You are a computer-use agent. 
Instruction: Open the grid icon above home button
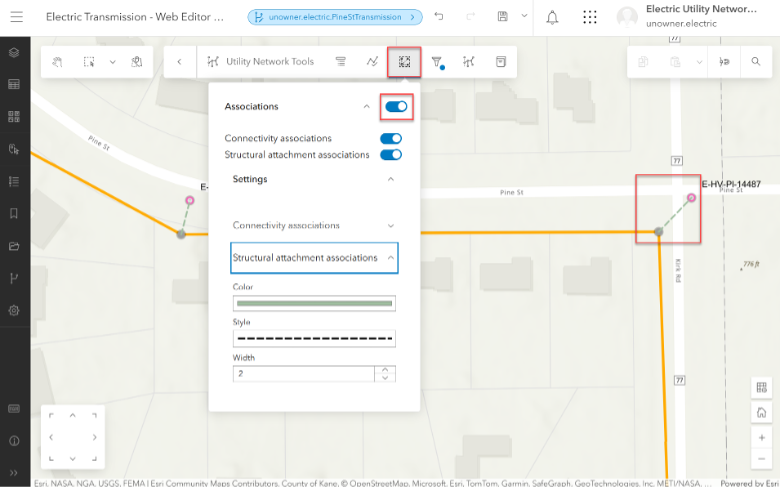(762, 388)
